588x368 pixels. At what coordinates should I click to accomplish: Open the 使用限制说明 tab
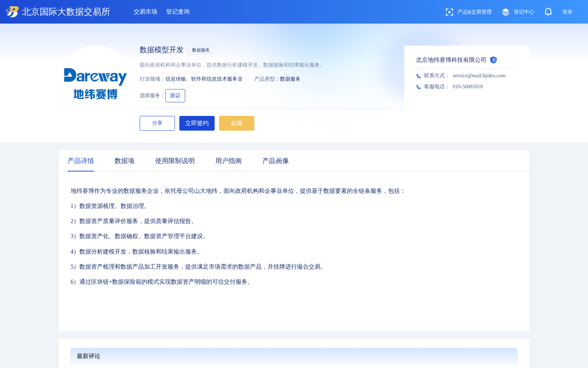click(x=175, y=161)
